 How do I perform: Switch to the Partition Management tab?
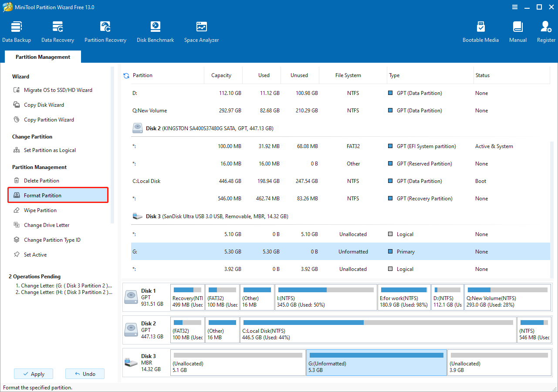click(43, 57)
